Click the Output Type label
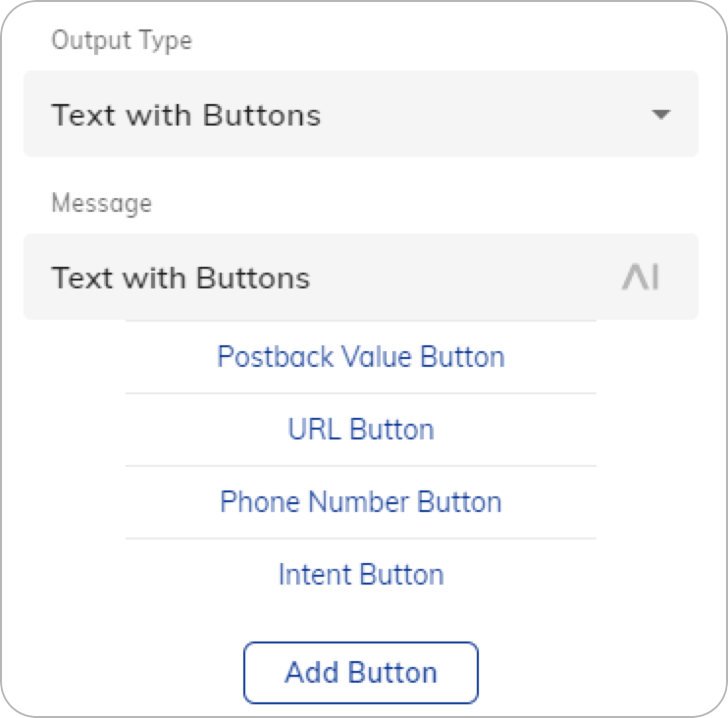Image resolution: width=728 pixels, height=718 pixels. pyautogui.click(x=122, y=40)
